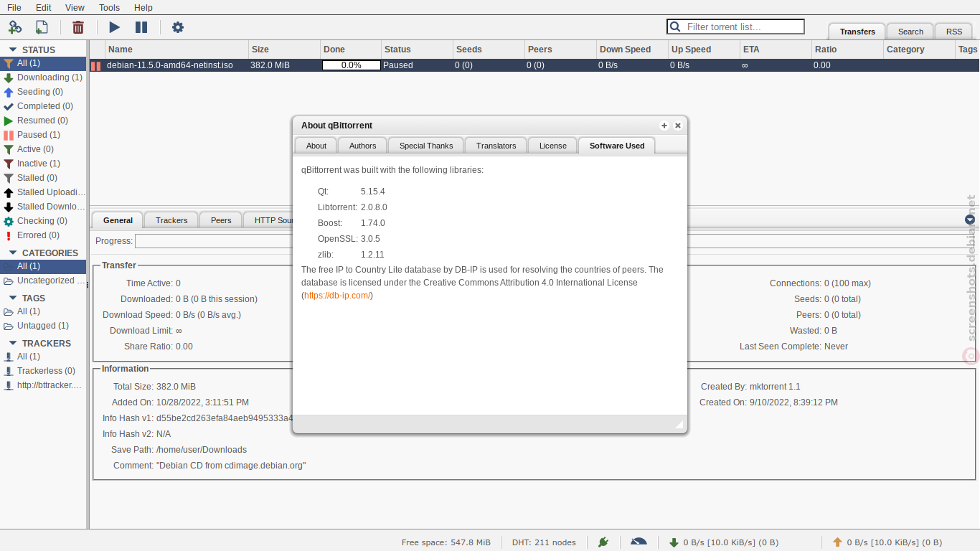Viewport: 980px width, 551px height.
Task: Click the orange upload speed arrow in status bar
Action: tap(837, 542)
